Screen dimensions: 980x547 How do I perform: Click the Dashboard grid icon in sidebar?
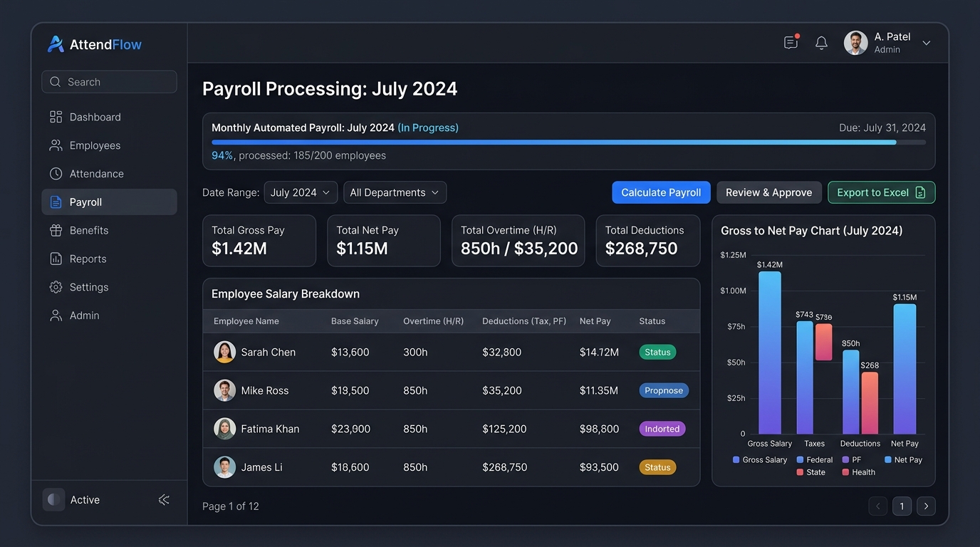coord(56,117)
